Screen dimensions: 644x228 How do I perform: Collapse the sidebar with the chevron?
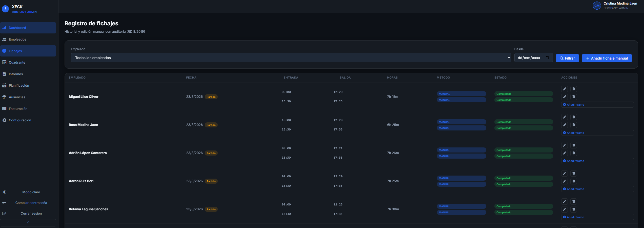coord(28,223)
